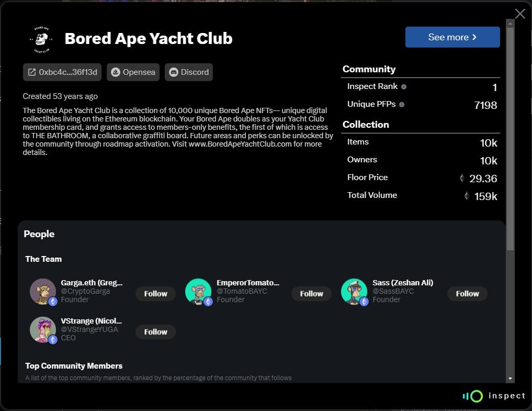Follow EmperorTomato founder
Image resolution: width=532 pixels, height=411 pixels.
pyautogui.click(x=311, y=294)
